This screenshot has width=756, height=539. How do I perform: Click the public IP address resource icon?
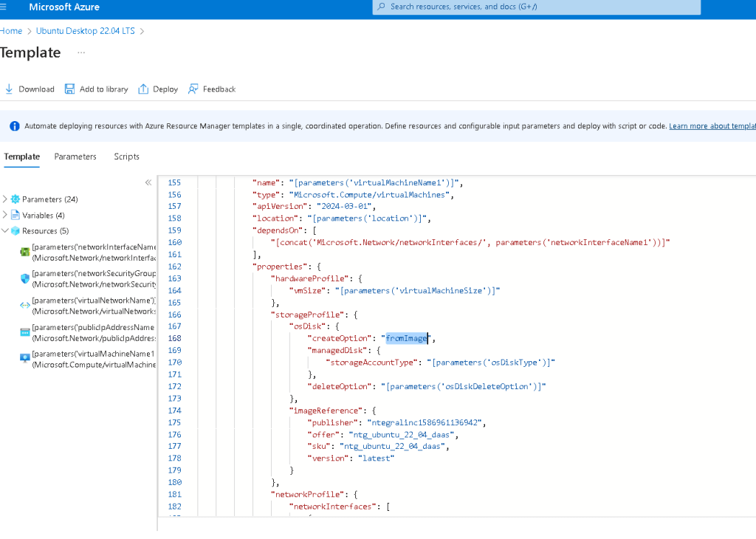coord(24,332)
